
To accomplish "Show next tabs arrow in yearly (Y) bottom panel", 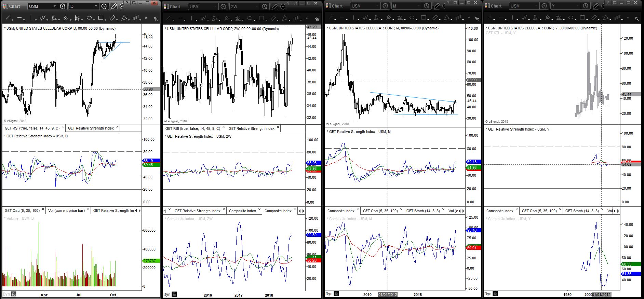I will pyautogui.click(x=618, y=211).
